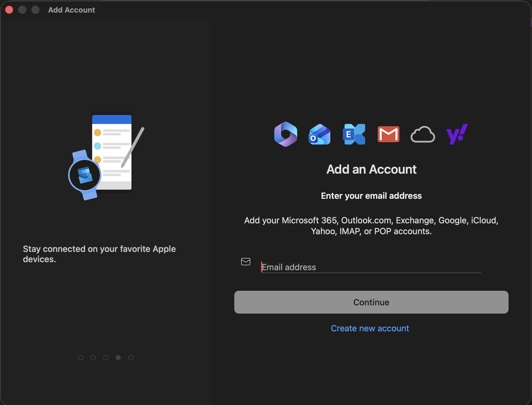Open the Create new account link
The width and height of the screenshot is (532, 405).
pyautogui.click(x=370, y=328)
